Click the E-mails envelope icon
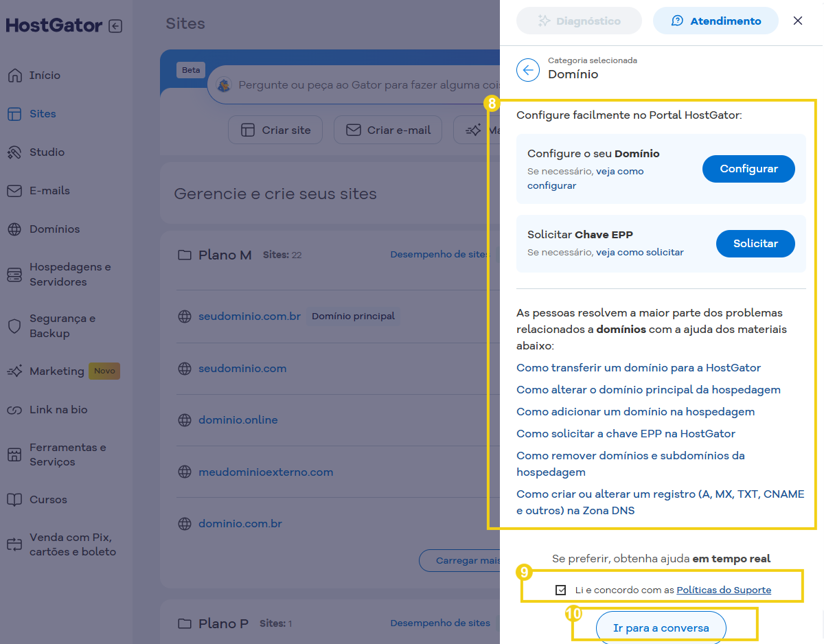 [x=14, y=191]
